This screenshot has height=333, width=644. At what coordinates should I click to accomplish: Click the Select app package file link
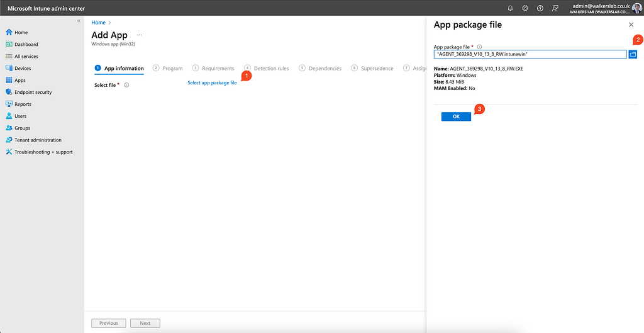(212, 83)
